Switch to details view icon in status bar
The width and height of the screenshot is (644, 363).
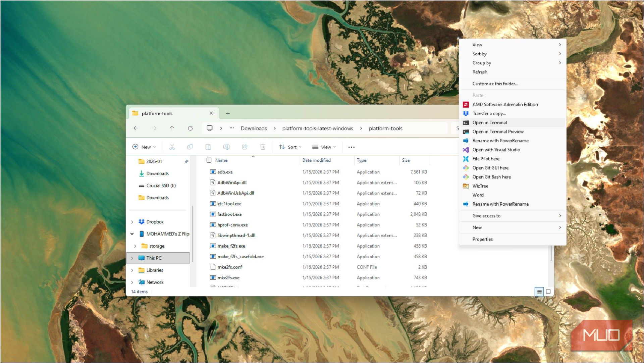[x=539, y=292]
